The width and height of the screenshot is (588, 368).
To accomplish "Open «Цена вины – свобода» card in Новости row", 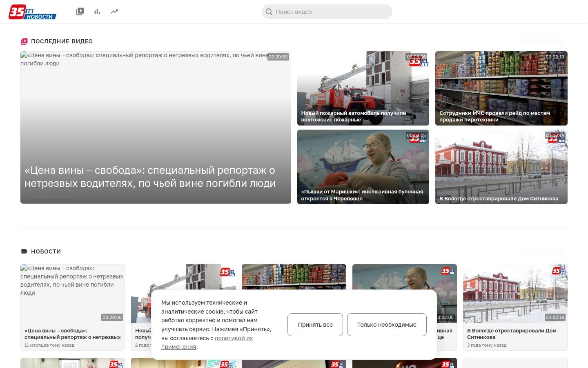I will pyautogui.click(x=73, y=307).
